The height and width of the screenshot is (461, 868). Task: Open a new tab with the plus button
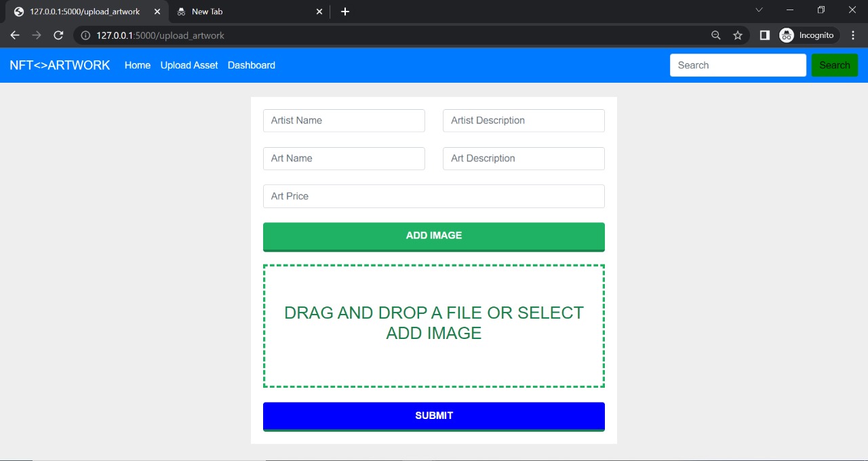coord(345,12)
